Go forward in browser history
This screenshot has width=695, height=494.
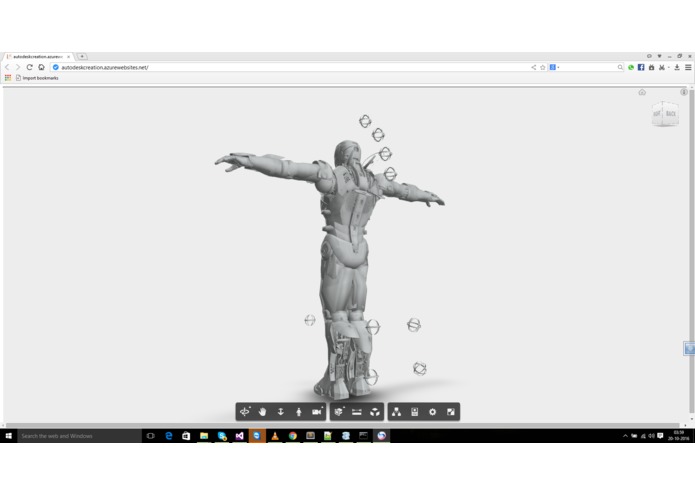(18, 67)
